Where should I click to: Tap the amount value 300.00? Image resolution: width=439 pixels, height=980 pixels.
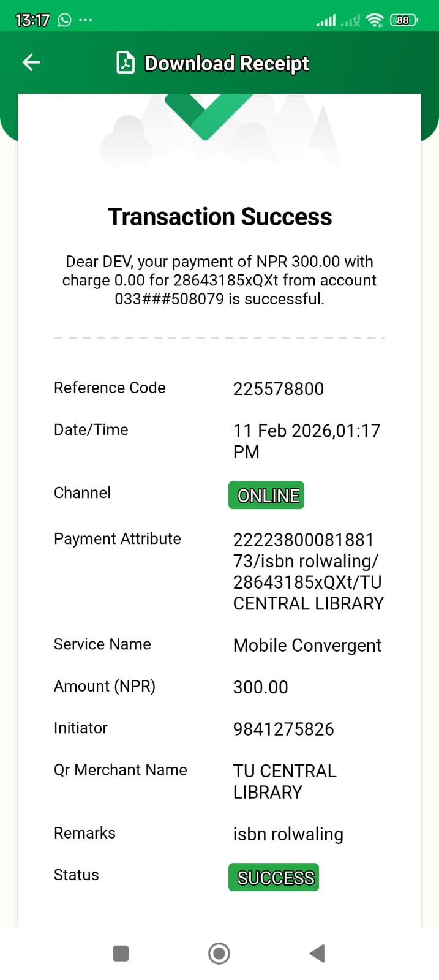[x=261, y=687]
